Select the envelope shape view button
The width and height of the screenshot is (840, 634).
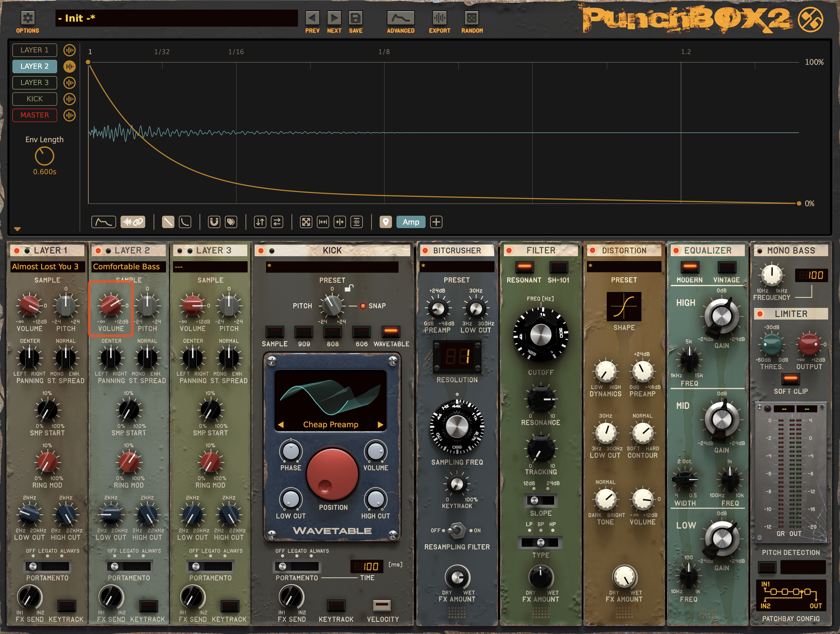[x=104, y=222]
